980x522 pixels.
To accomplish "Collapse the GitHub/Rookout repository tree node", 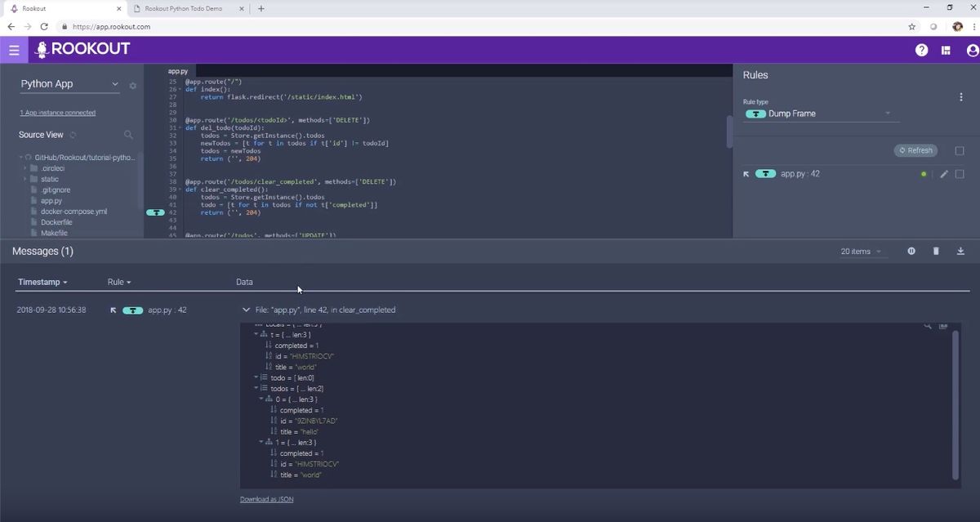I will [x=20, y=157].
